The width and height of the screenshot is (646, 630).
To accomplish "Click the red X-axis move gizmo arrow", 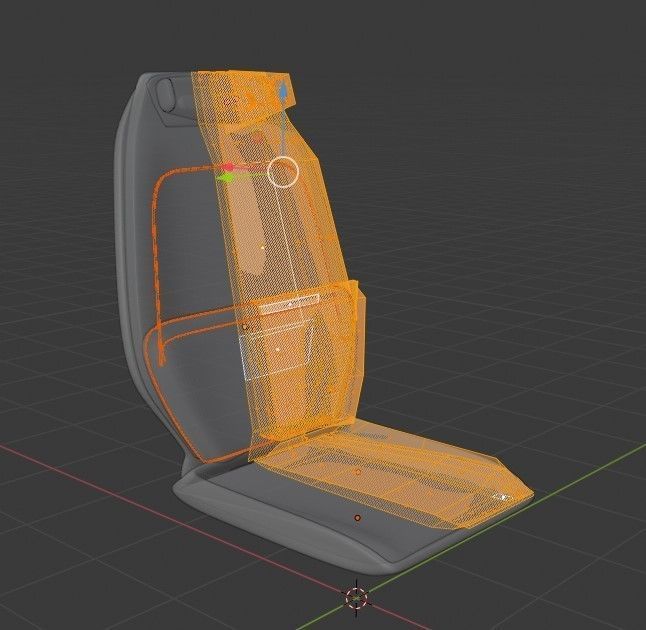I will point(228,167).
